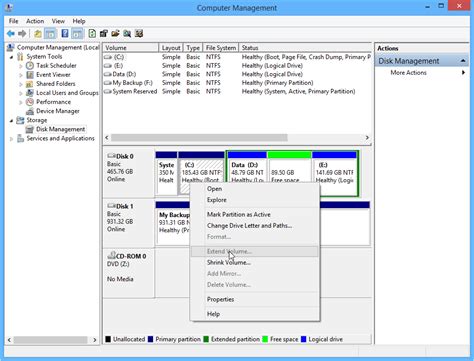The height and width of the screenshot is (361, 474).
Task: Click the Extended partition legend swatch
Action: tap(206, 339)
